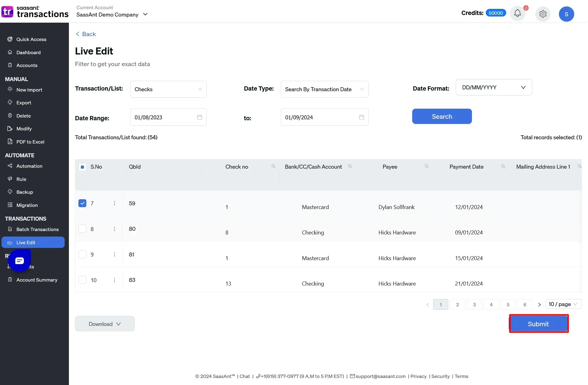Open row 9 three-dot actions menu
This screenshot has height=385, width=588.
tap(114, 254)
